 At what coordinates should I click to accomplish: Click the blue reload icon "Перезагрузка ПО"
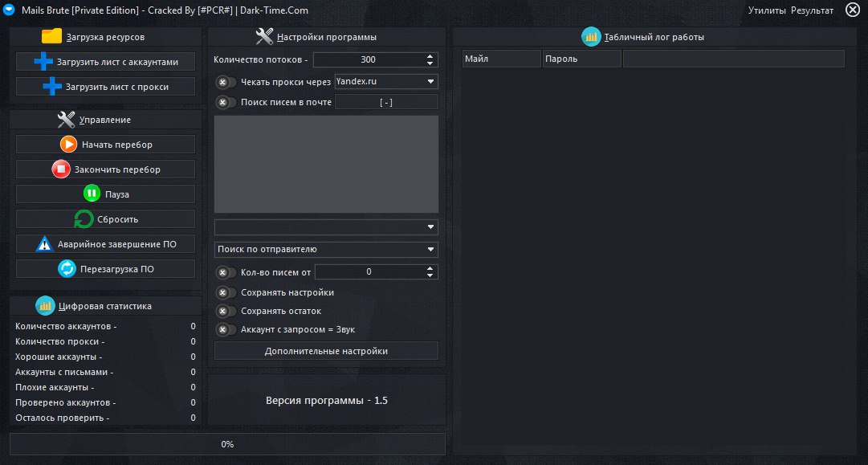coord(67,269)
